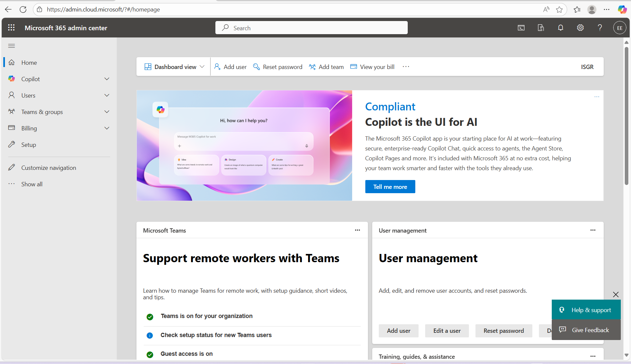Screen dimensions: 631x364
Task: Click the Tell me more button
Action: point(390,187)
